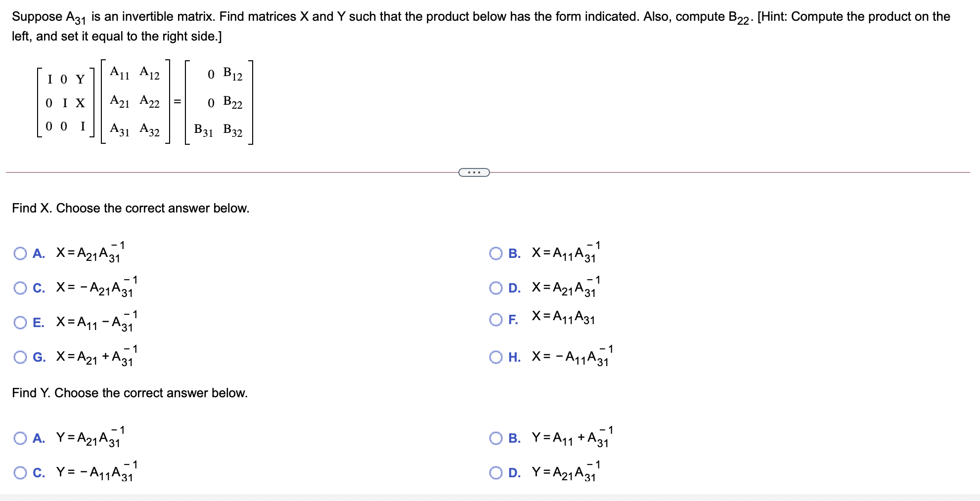
Task: Select answer A, Y = A21A31⁻¹, for Find Y
Action: coord(20,439)
